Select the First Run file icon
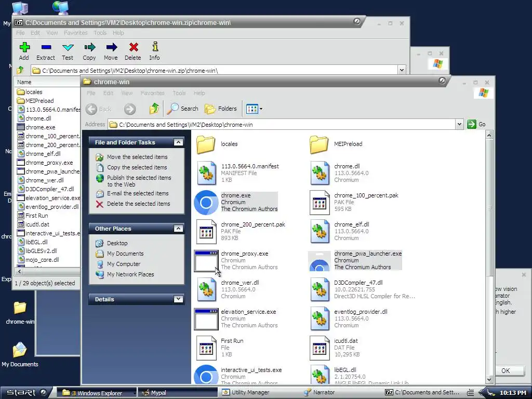 (206, 348)
